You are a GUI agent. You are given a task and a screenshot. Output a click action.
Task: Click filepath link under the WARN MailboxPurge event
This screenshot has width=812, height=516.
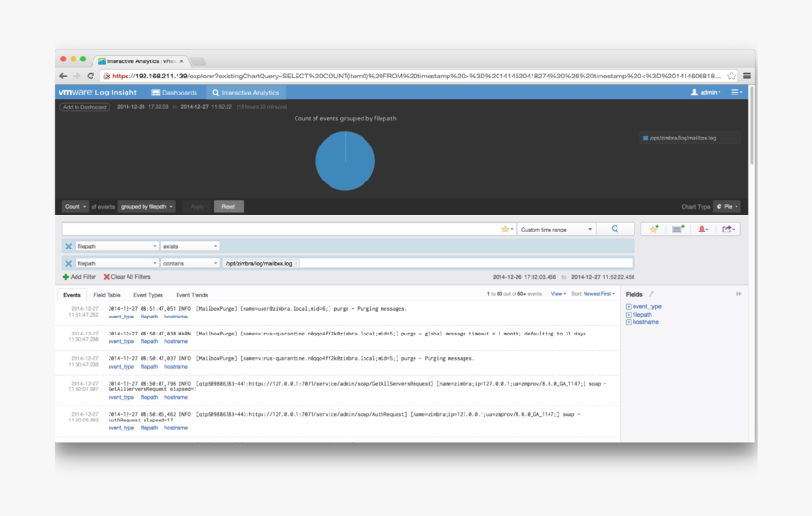[149, 342]
